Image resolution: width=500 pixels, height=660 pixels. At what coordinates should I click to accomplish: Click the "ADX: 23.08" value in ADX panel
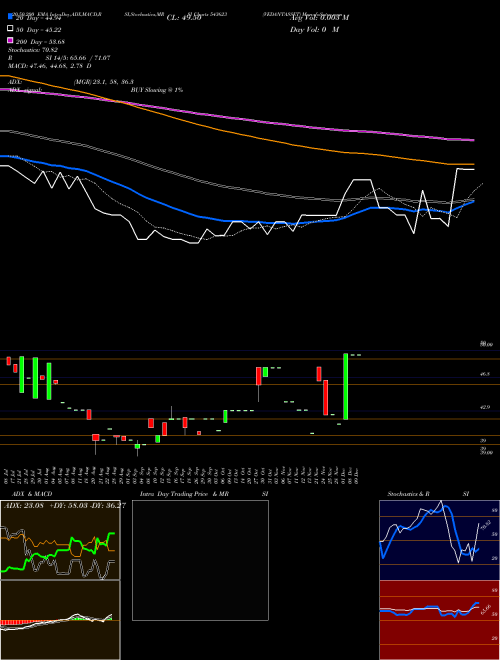(22, 505)
